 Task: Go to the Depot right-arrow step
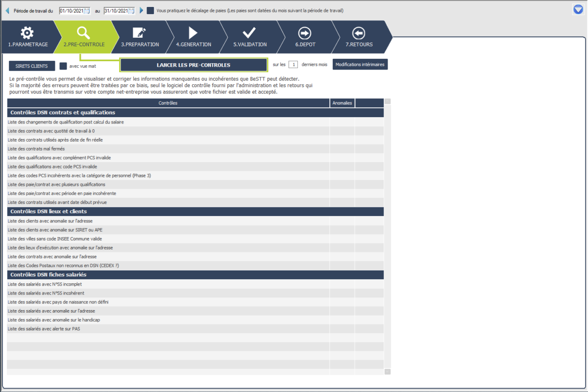pos(305,33)
